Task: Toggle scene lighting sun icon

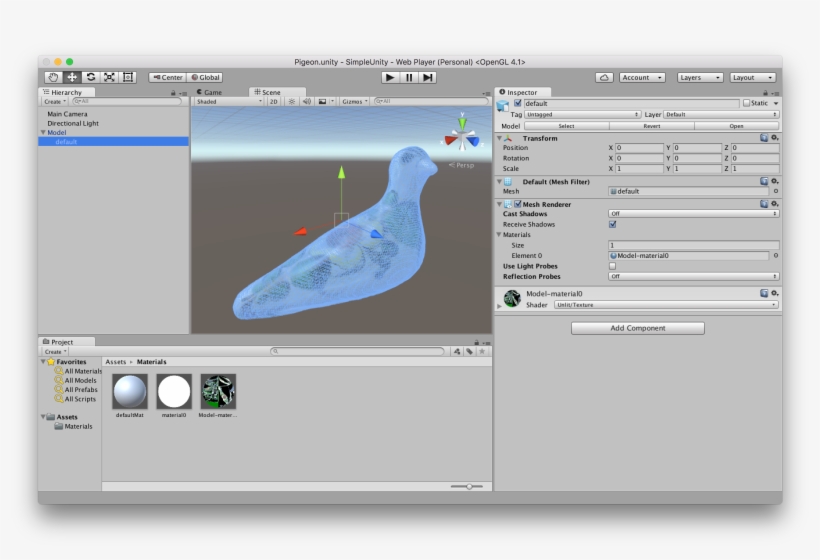Action: point(292,101)
